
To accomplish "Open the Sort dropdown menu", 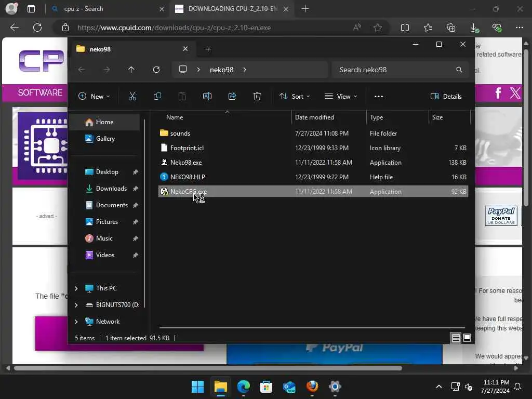I will tap(295, 96).
